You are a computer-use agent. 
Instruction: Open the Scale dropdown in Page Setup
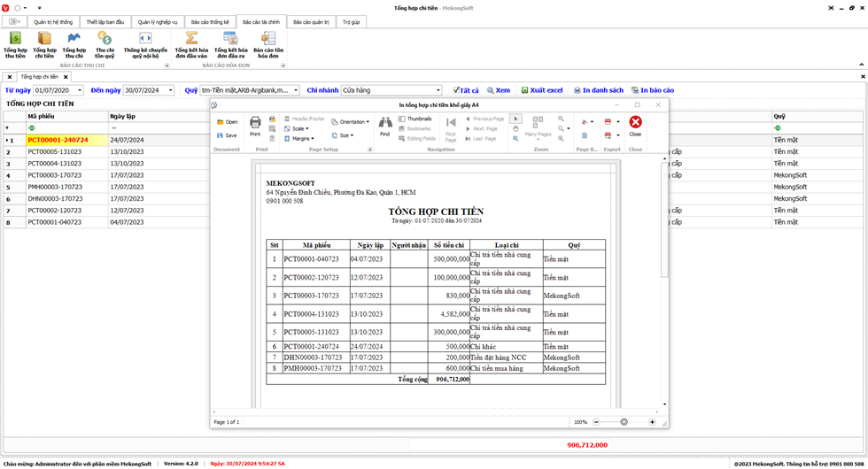[x=297, y=129]
